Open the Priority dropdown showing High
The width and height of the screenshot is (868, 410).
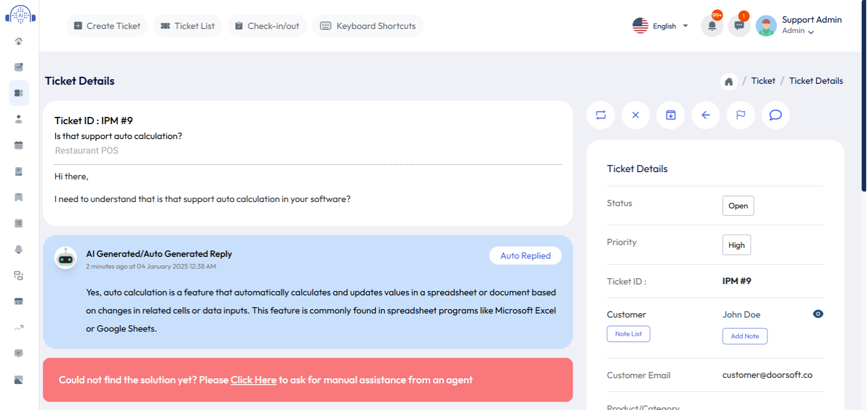pos(736,245)
